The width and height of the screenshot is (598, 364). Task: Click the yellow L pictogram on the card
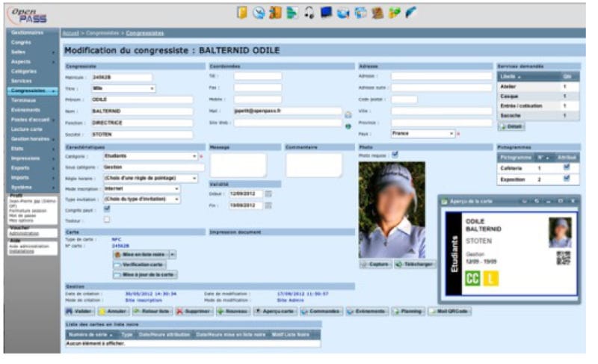[x=490, y=278]
